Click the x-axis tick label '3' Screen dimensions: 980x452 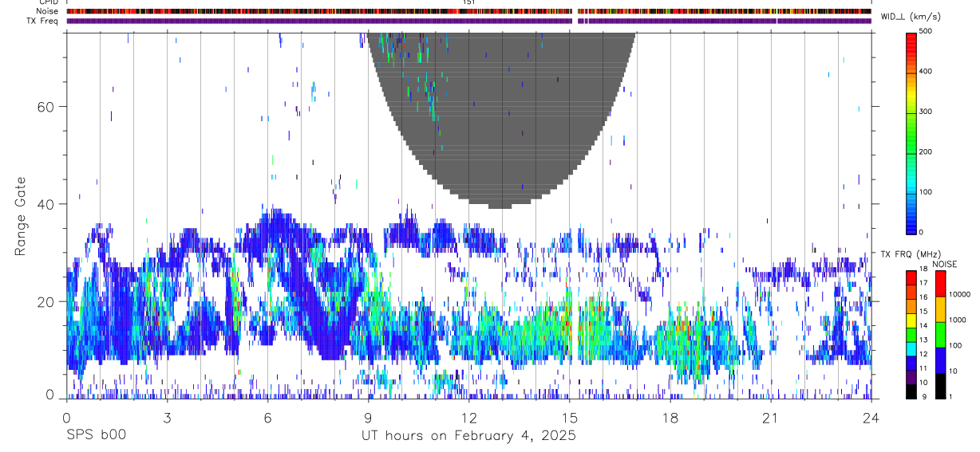coord(167,418)
